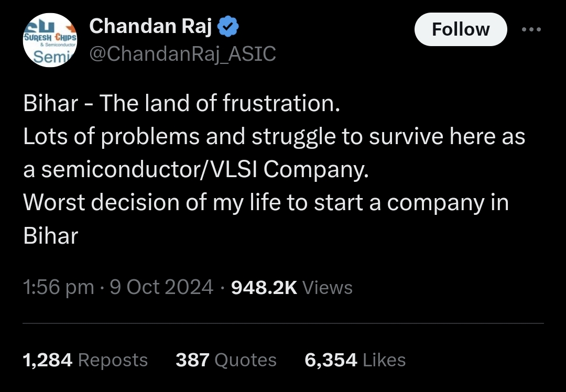Image resolution: width=566 pixels, height=392 pixels.
Task: View the 948.2K view count
Action: click(x=264, y=287)
